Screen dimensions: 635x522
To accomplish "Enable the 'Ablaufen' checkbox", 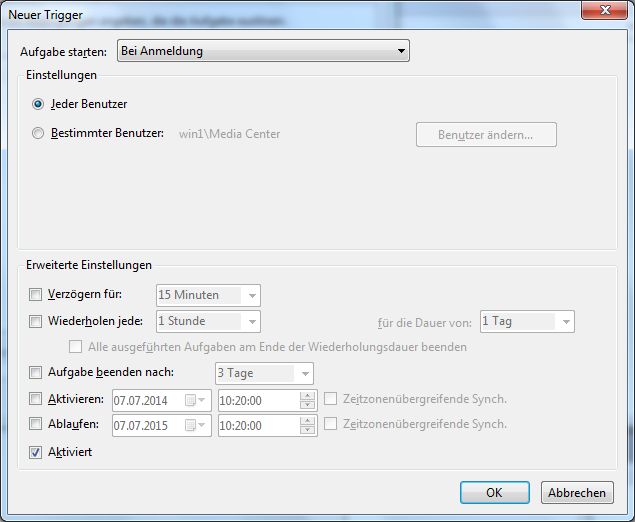I will click(x=35, y=424).
